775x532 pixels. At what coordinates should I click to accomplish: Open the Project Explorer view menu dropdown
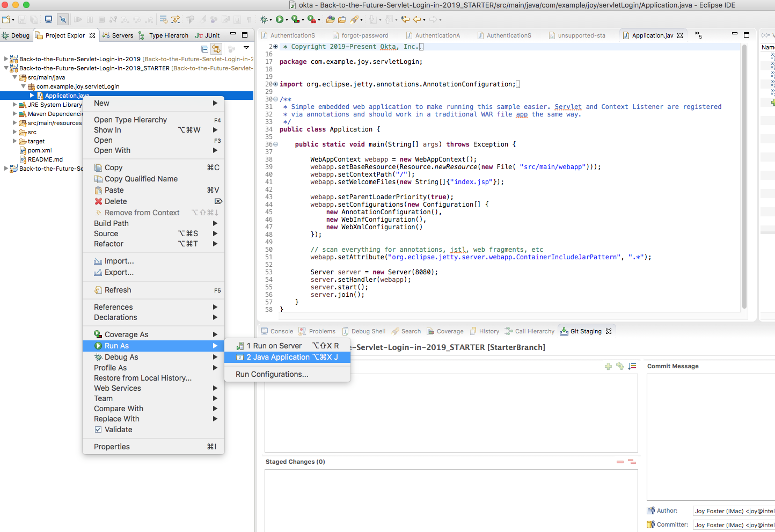point(246,48)
